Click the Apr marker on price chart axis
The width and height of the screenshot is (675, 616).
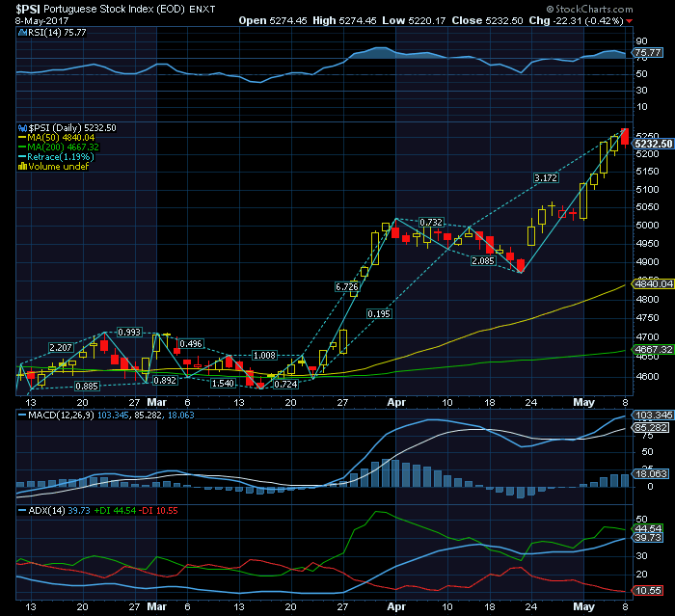[x=396, y=400]
